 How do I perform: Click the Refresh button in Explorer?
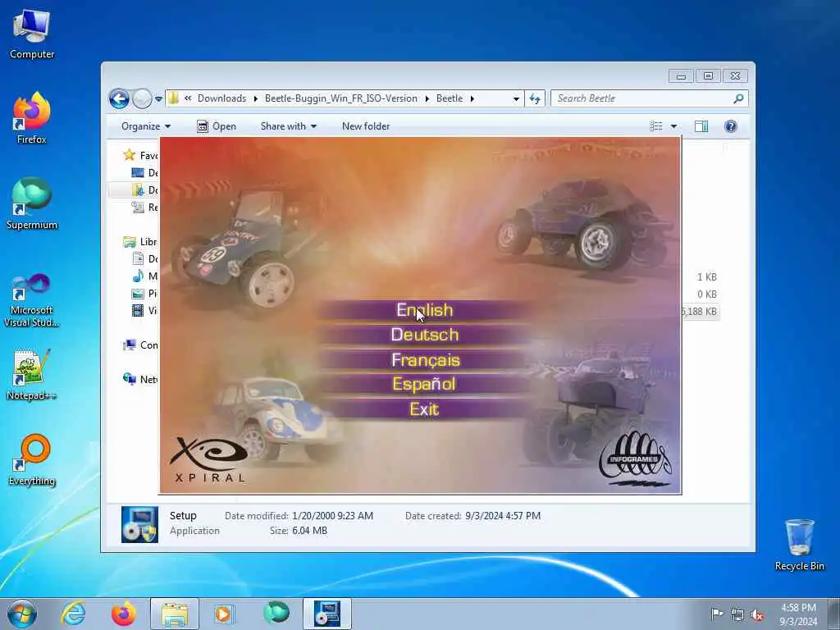535,98
